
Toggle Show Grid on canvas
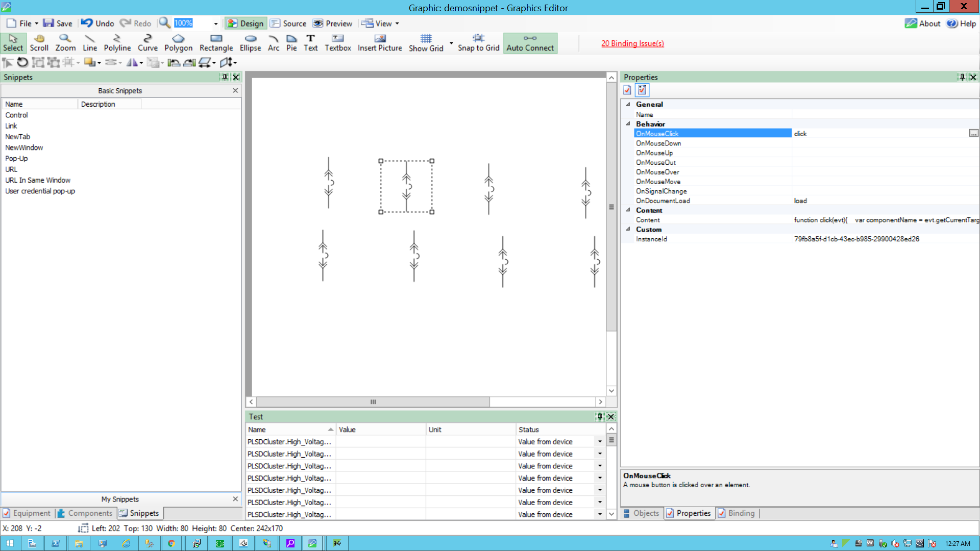426,43
